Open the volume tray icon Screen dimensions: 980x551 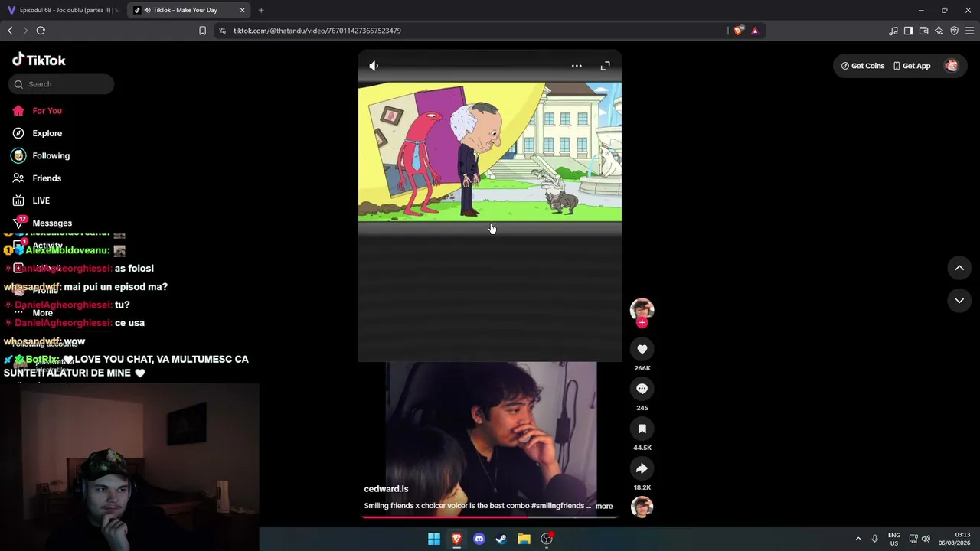click(926, 539)
